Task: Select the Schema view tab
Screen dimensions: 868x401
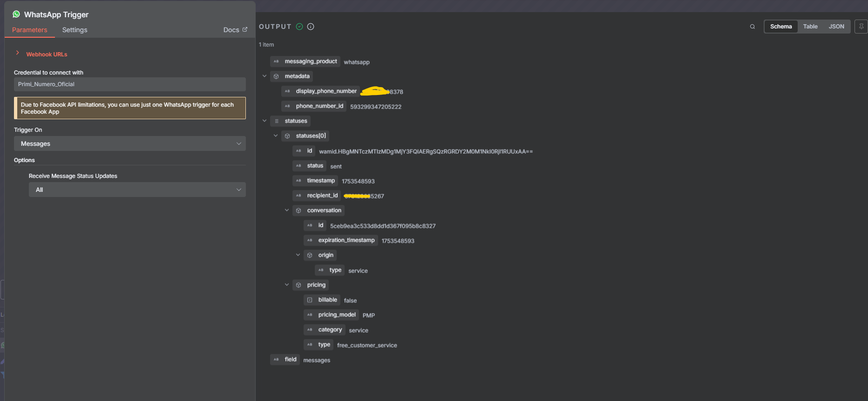Action: pos(781,27)
